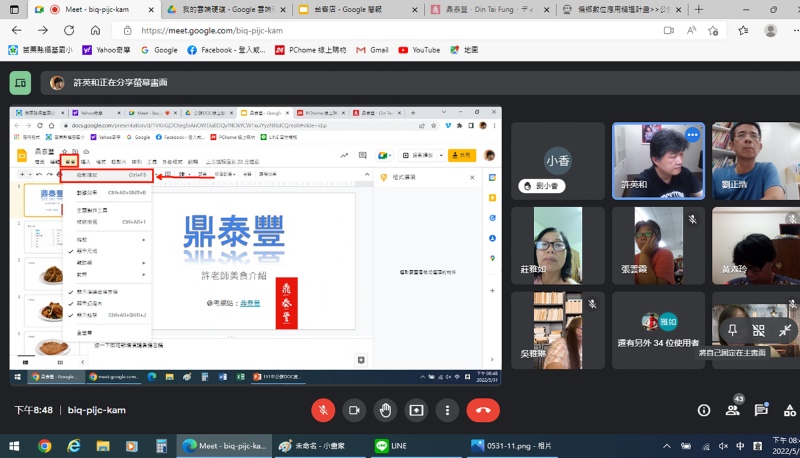Open the Edge Favorites list icon
Image resolution: width=800 pixels, height=458 pixels.
[743, 31]
